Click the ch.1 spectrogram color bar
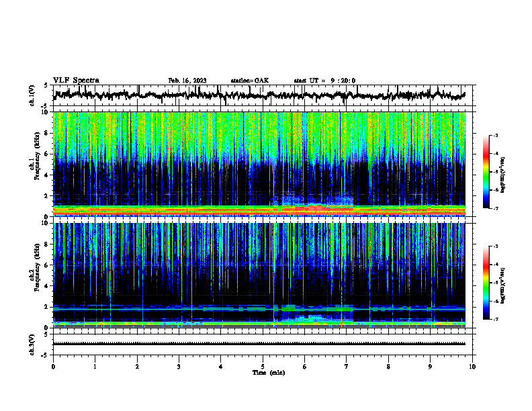Screen dimensions: 532x411 click(x=486, y=172)
